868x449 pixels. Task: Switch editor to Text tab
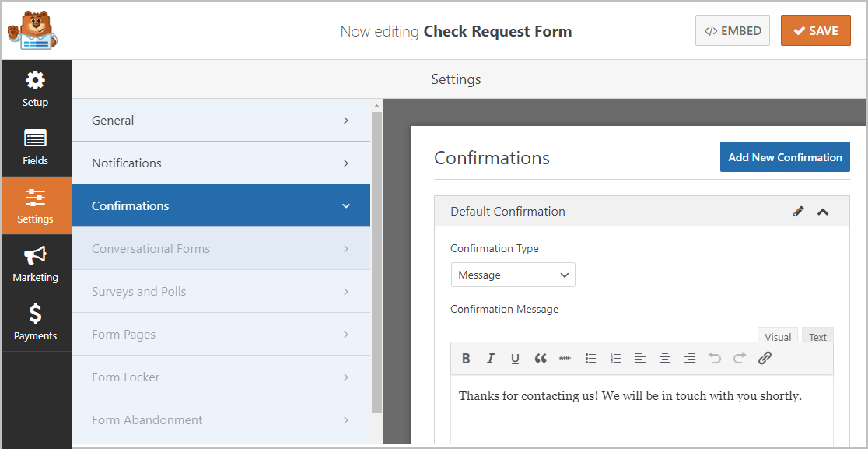point(817,337)
